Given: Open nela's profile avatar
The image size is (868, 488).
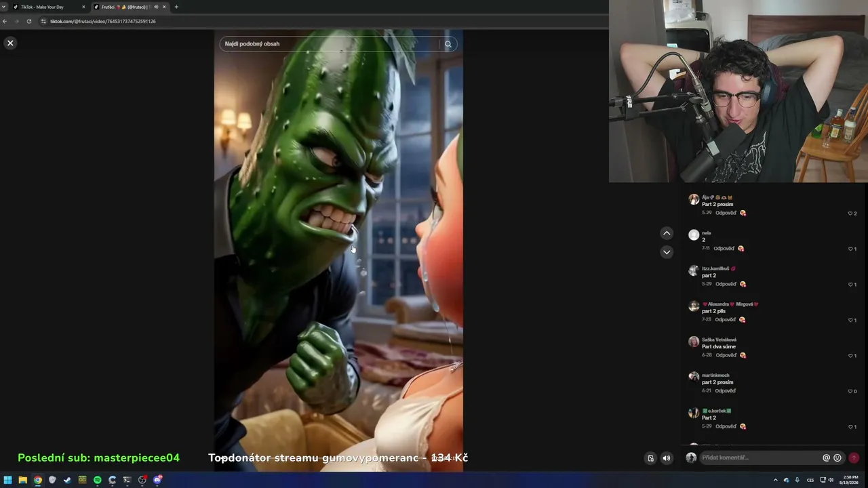Looking at the screenshot, I should (694, 235).
